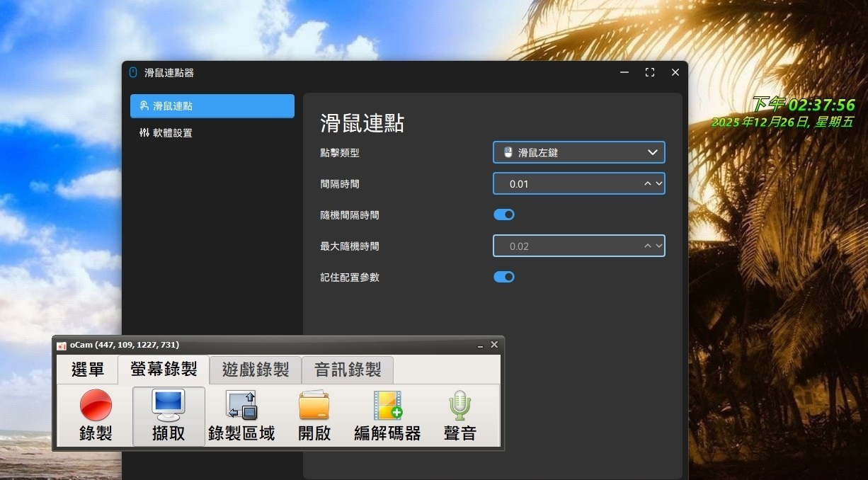
Task: Turn off the 記住配置參數 toggle
Action: [504, 277]
